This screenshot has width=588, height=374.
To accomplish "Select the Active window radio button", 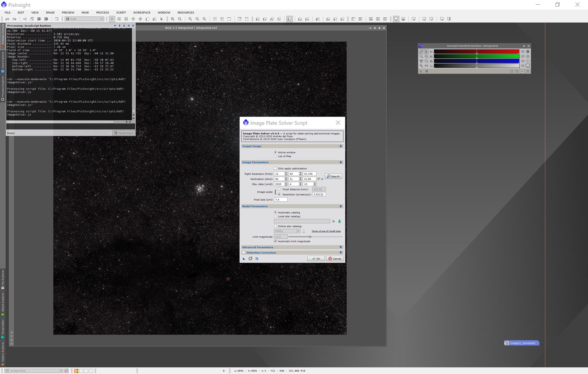I will (276, 152).
